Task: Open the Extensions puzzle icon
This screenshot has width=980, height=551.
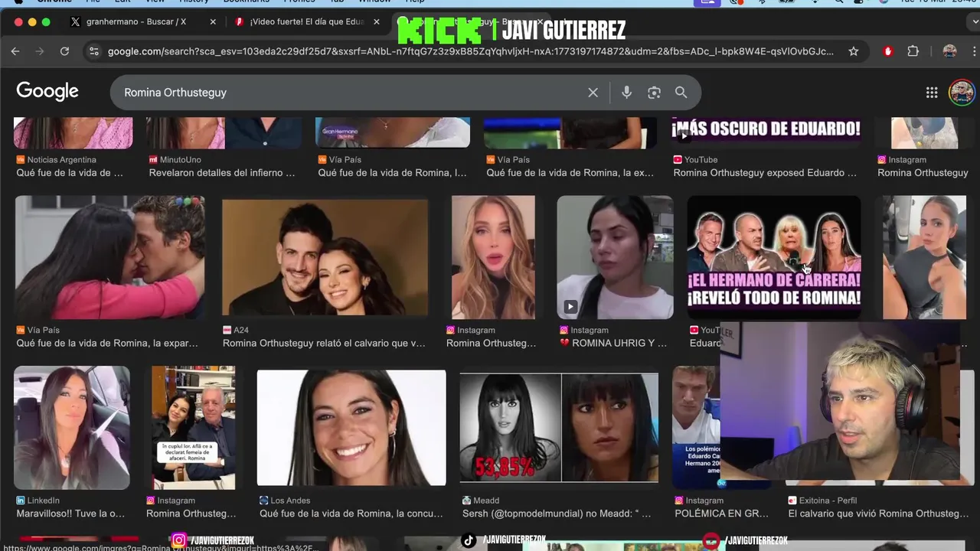Action: tap(913, 51)
